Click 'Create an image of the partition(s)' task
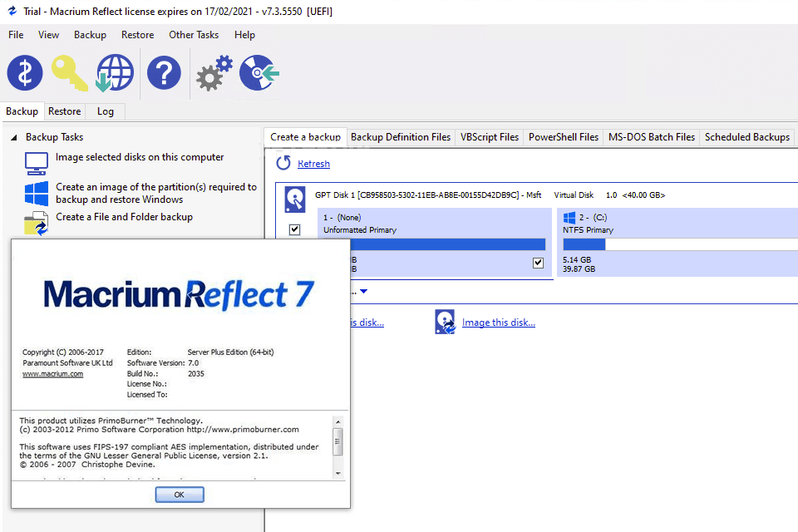 156,193
